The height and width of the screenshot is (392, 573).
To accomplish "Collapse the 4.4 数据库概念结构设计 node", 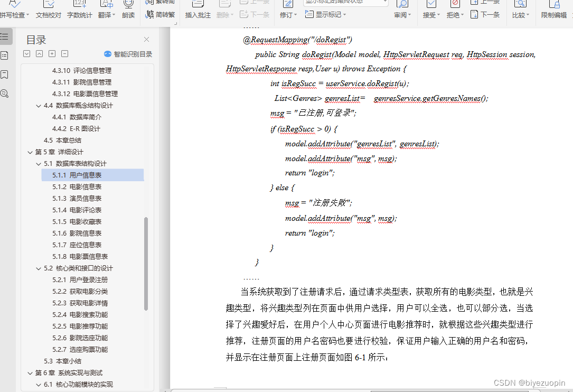I will pos(39,106).
